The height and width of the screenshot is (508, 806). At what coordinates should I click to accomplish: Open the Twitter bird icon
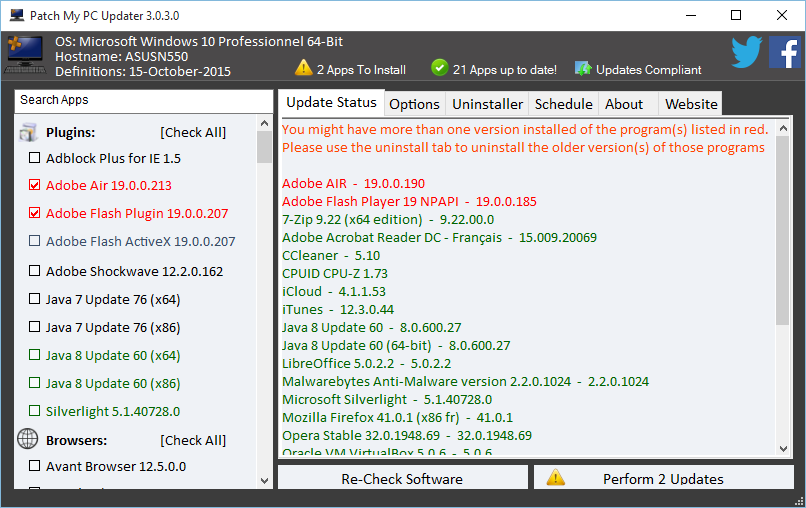point(746,52)
